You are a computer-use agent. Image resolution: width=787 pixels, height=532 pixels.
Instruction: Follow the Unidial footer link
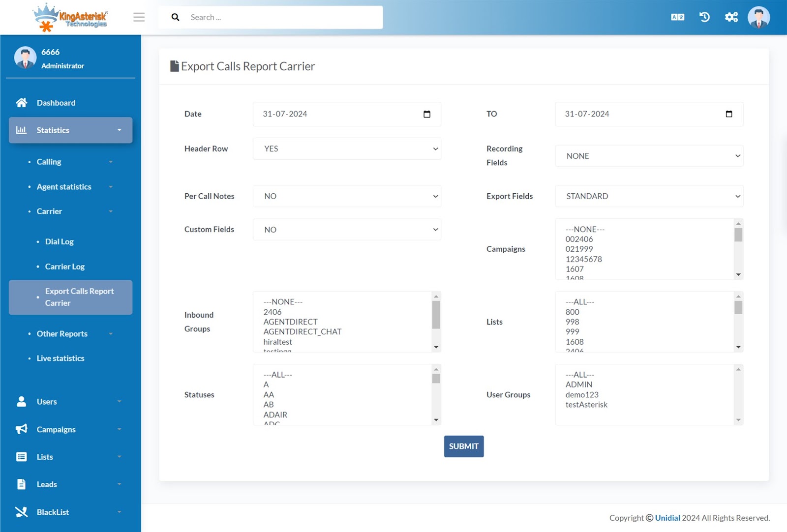tap(667, 518)
